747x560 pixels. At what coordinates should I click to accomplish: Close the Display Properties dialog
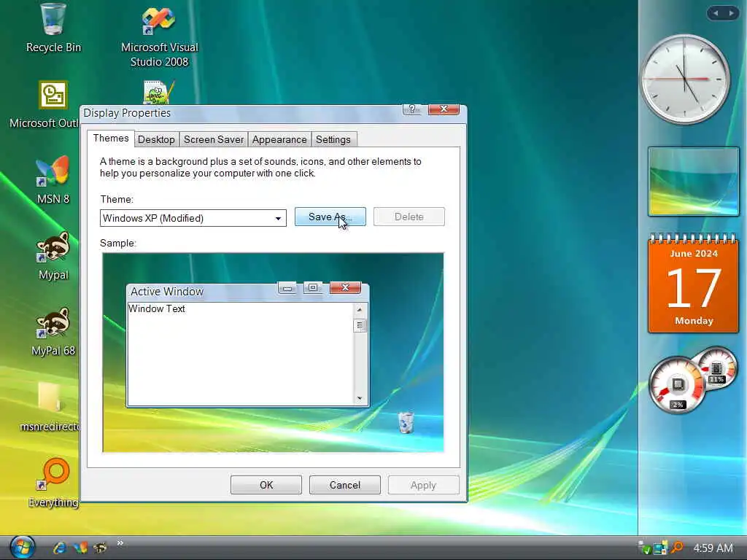[x=444, y=109]
